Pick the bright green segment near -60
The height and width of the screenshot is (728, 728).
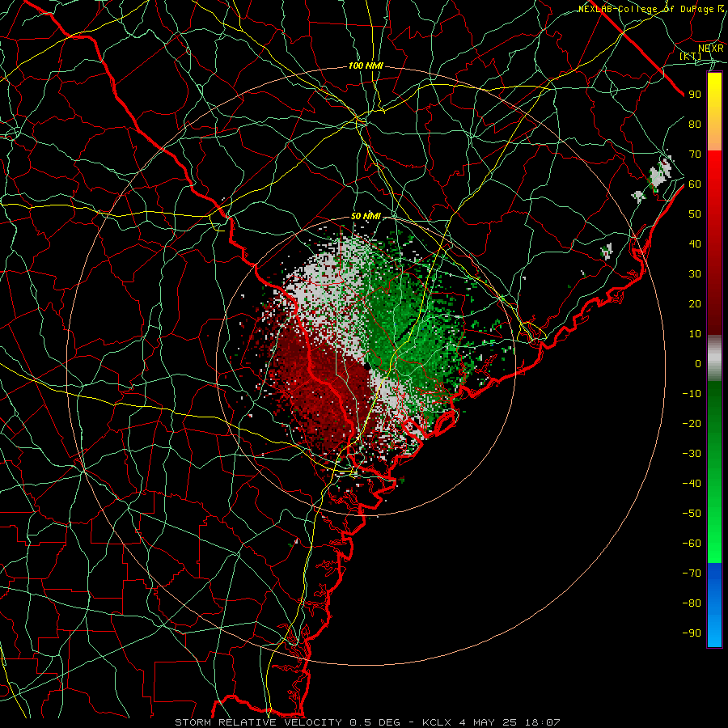point(714,544)
